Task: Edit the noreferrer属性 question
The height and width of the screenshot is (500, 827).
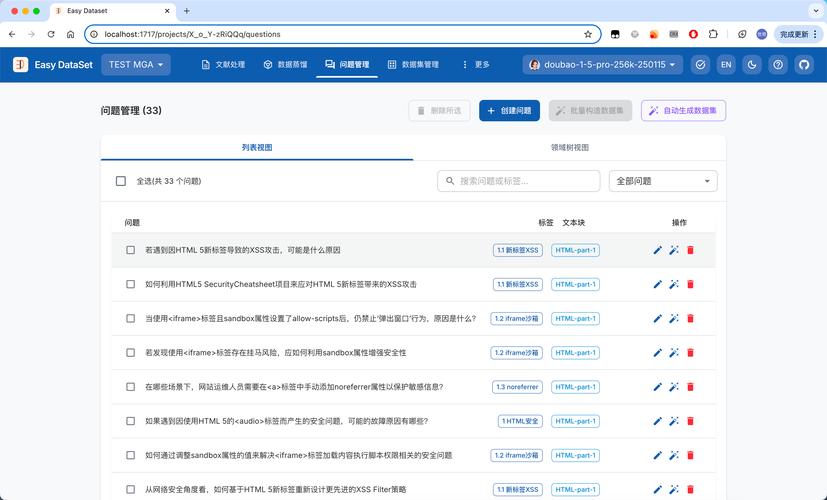Action: click(657, 387)
